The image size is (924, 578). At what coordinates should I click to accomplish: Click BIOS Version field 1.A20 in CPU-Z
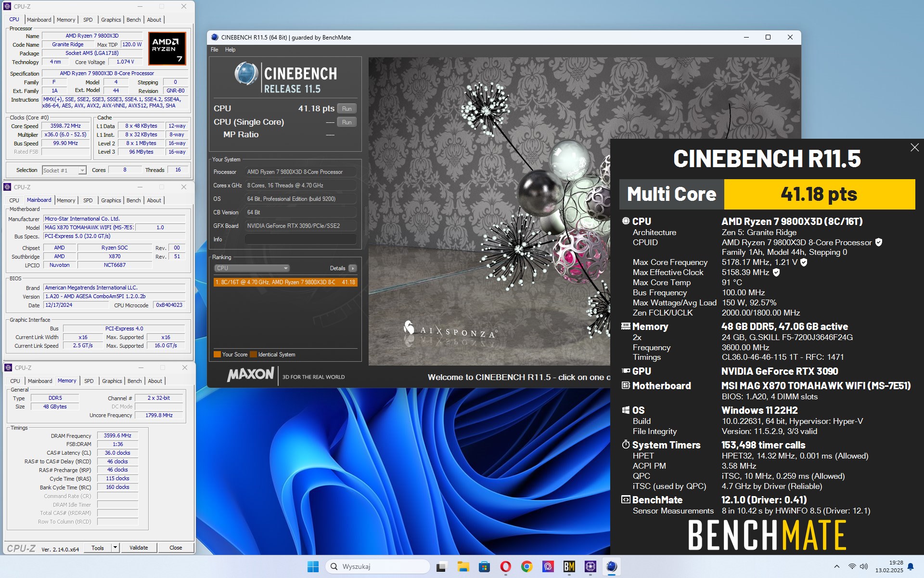(115, 297)
